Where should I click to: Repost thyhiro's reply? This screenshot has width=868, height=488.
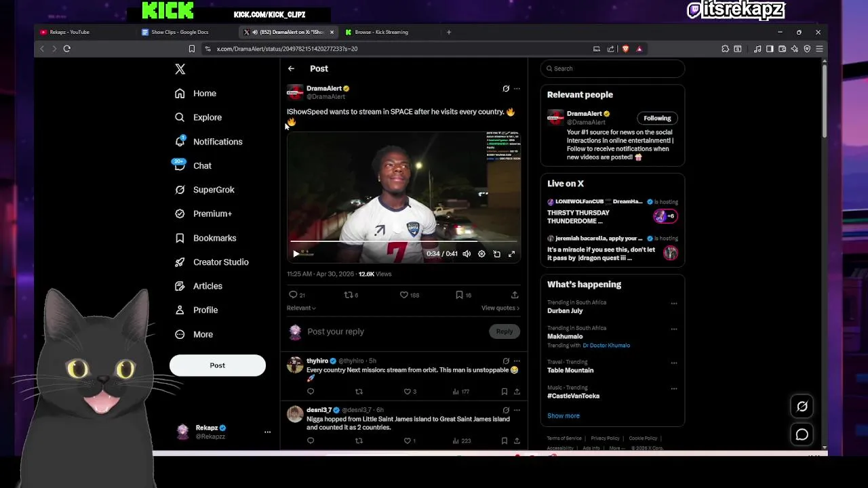(359, 392)
